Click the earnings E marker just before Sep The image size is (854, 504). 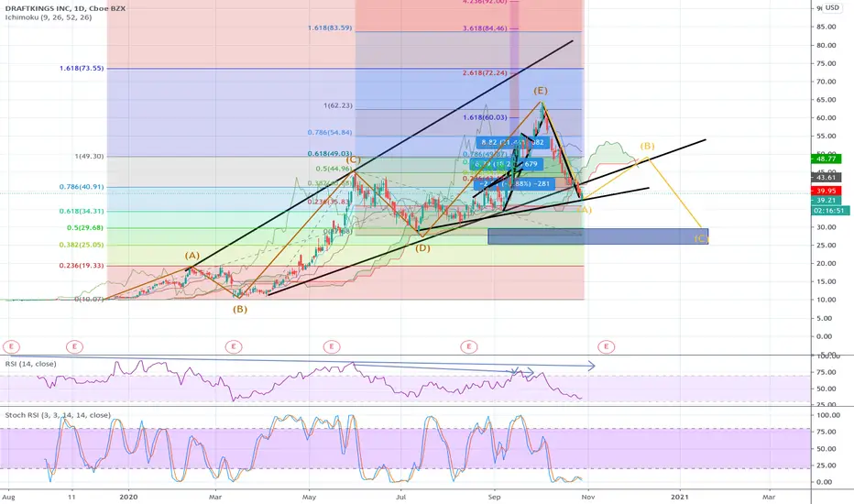(469, 346)
